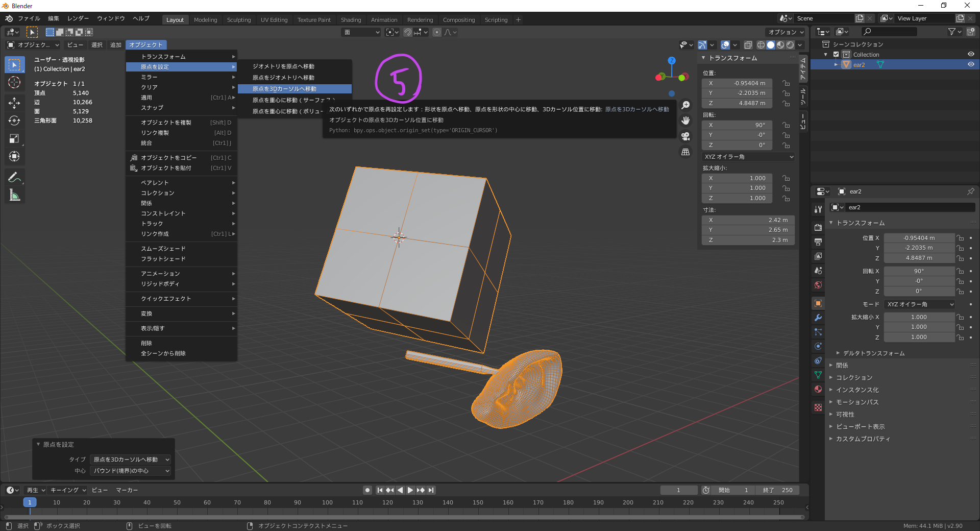Image resolution: width=980 pixels, height=531 pixels.
Task: Toggle visibility eye of ear2 object
Action: pos(971,65)
